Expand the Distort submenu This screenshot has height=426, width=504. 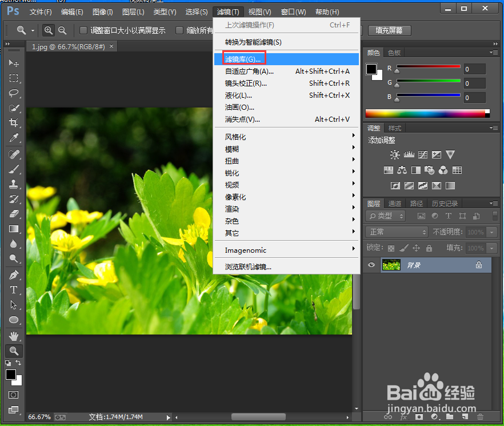pos(286,161)
